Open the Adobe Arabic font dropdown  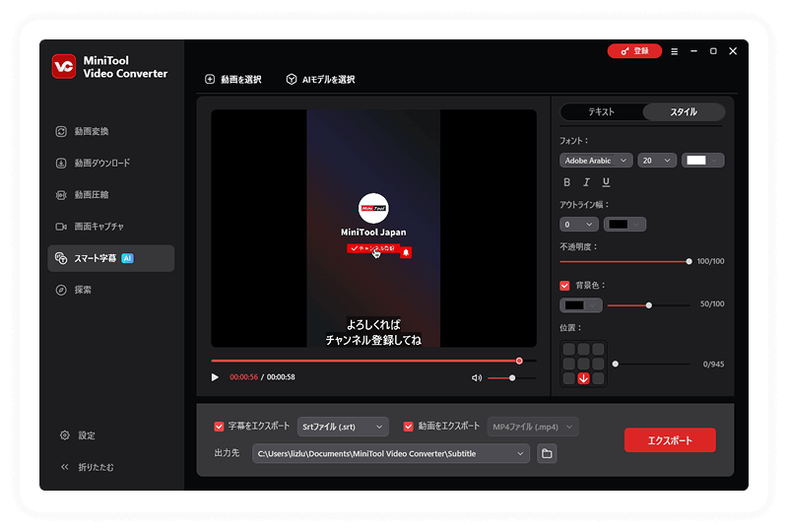pyautogui.click(x=596, y=161)
